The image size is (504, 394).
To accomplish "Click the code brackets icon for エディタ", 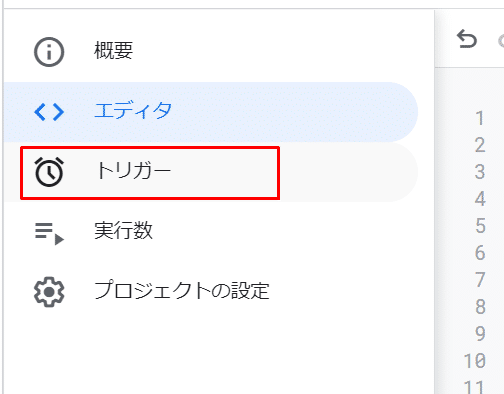I will (x=49, y=112).
